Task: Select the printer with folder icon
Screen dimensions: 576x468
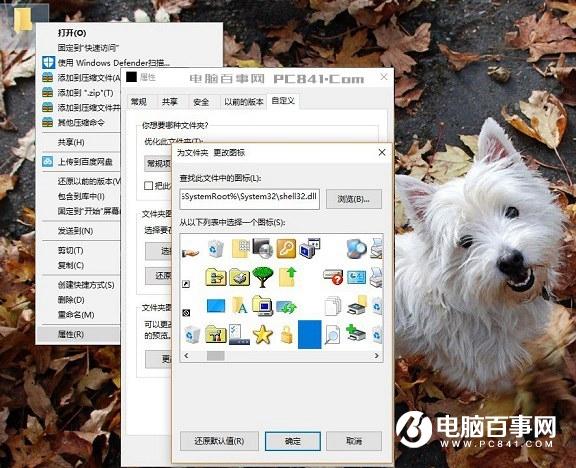Action: pyautogui.click(x=356, y=305)
